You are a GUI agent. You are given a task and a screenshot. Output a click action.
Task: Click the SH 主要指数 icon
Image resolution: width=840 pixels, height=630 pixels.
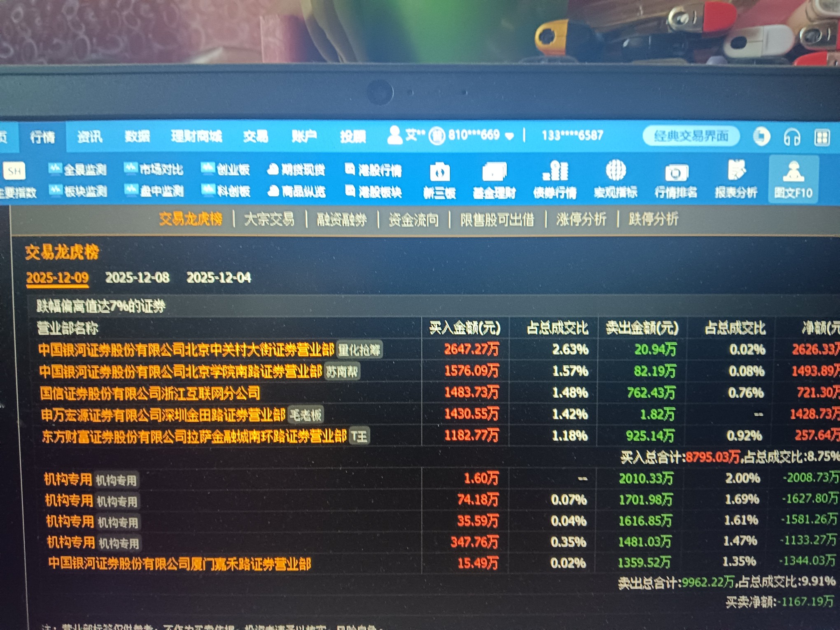pos(15,171)
